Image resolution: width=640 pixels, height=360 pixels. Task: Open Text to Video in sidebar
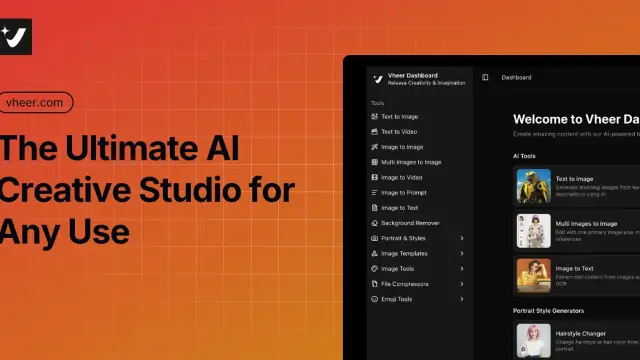coord(399,132)
